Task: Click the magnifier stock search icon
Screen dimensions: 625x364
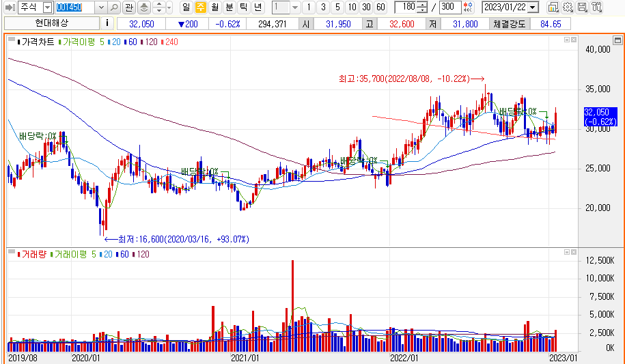Action: tap(114, 8)
